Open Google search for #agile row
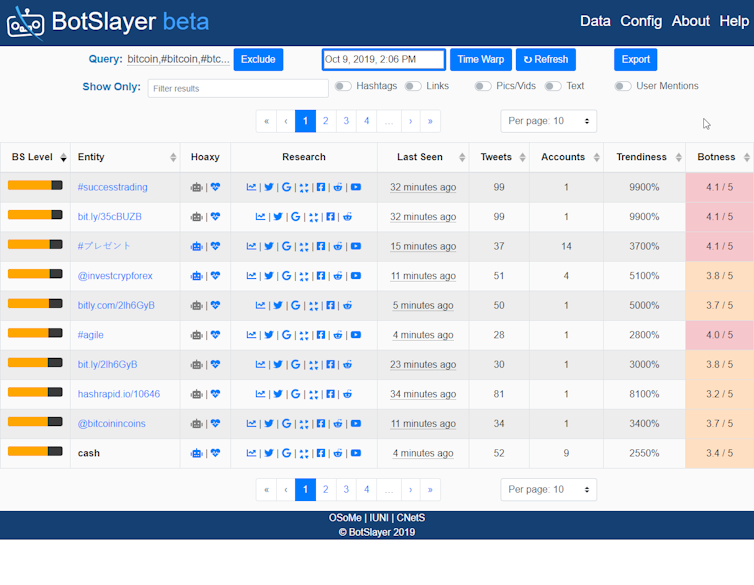 (286, 335)
